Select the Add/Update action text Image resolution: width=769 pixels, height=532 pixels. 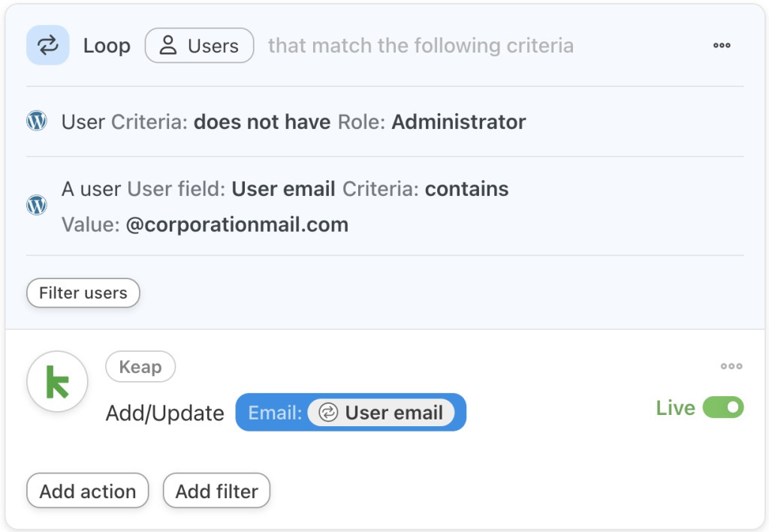[164, 413]
